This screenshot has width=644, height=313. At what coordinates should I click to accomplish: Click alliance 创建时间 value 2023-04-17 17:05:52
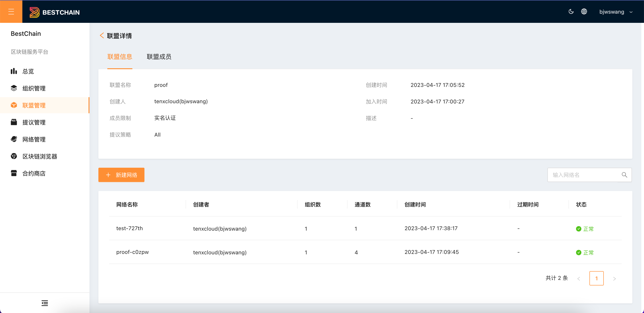pos(438,85)
